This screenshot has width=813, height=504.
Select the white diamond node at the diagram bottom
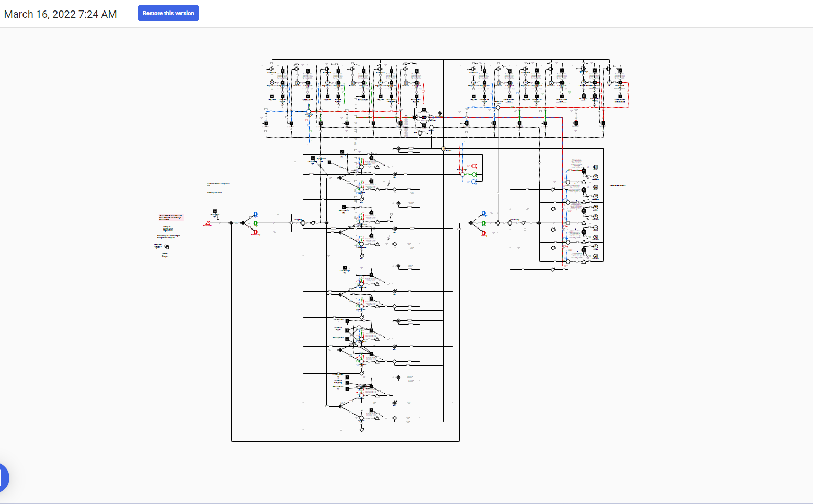point(362,430)
